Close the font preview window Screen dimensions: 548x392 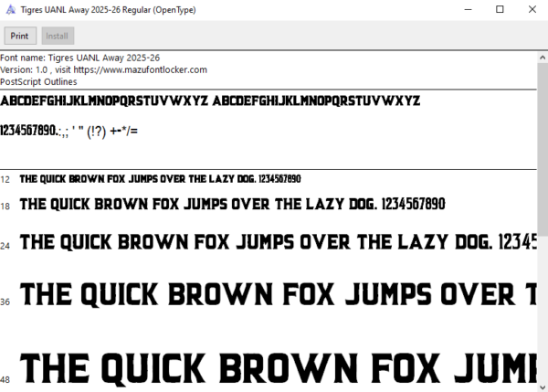(532, 9)
